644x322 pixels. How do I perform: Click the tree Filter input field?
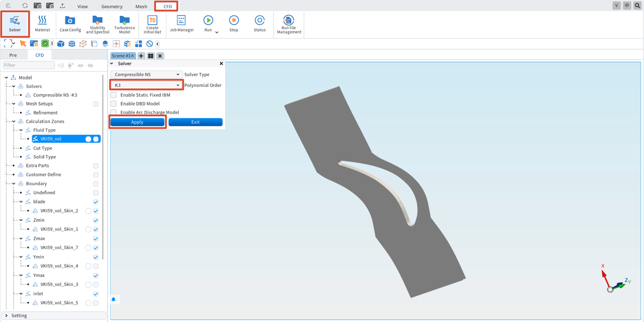coord(29,65)
